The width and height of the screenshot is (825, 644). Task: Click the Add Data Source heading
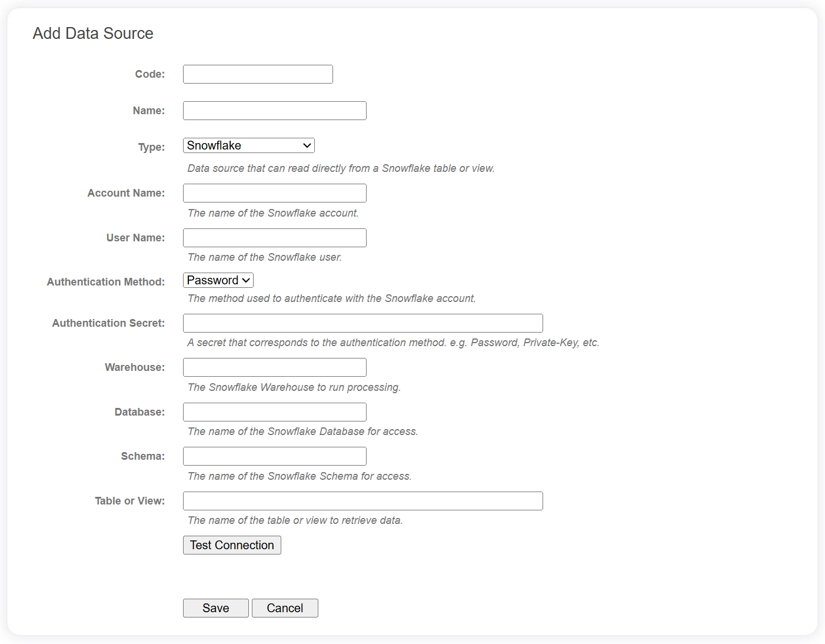[92, 33]
